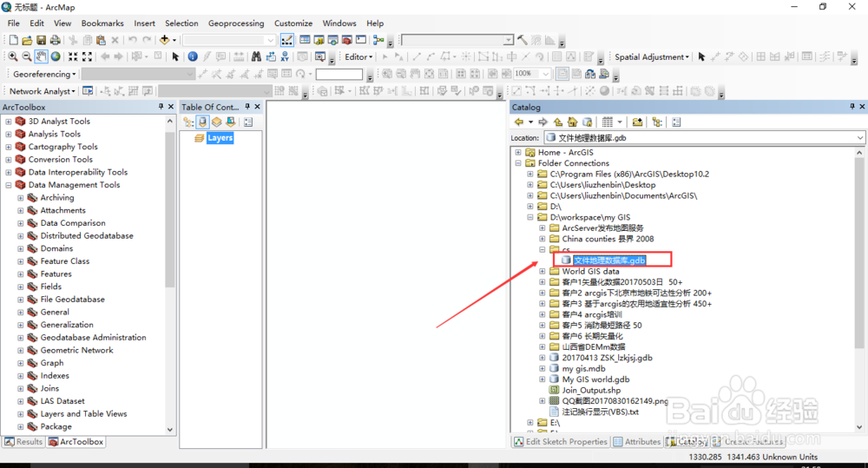Open the ArcToolbox window icon
The width and height of the screenshot is (868, 468).
[x=347, y=40]
